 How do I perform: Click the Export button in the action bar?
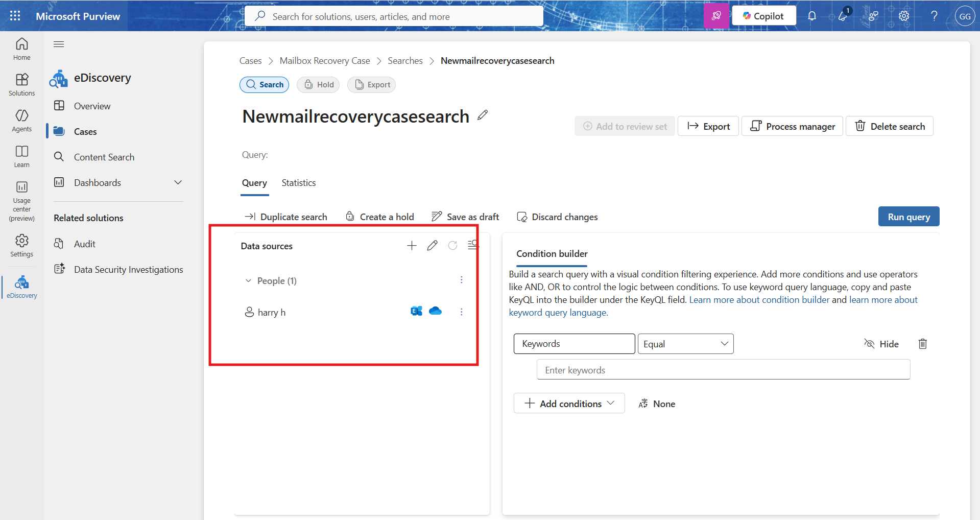coord(708,126)
